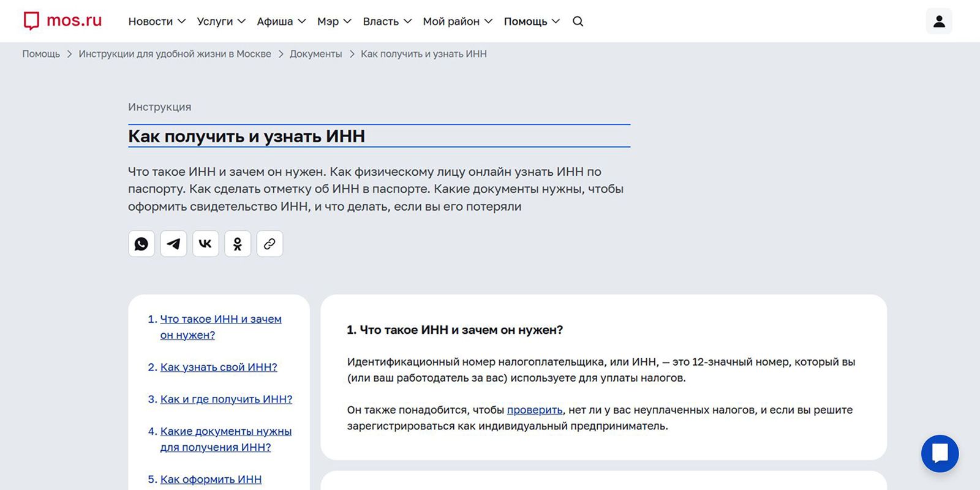
Task: Share the article via WhatsApp
Action: pos(141,244)
